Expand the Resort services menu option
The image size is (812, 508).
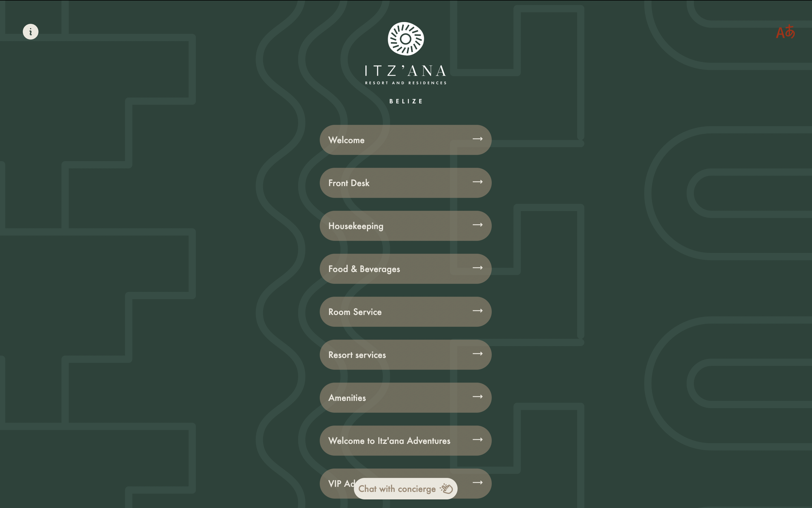point(406,354)
